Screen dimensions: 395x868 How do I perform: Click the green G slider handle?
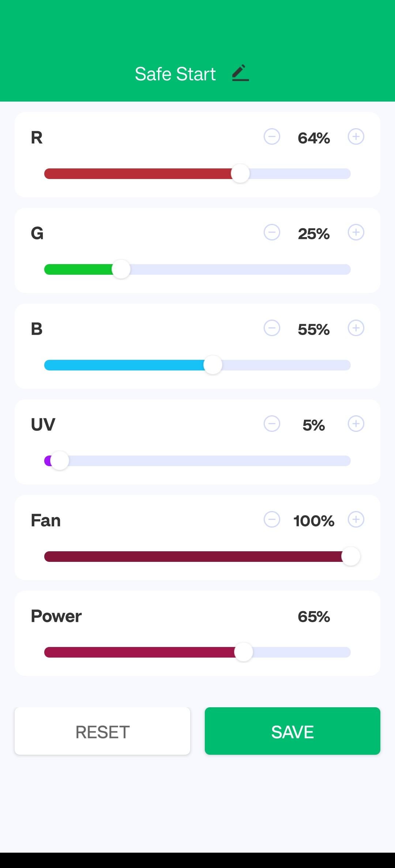pos(121,269)
